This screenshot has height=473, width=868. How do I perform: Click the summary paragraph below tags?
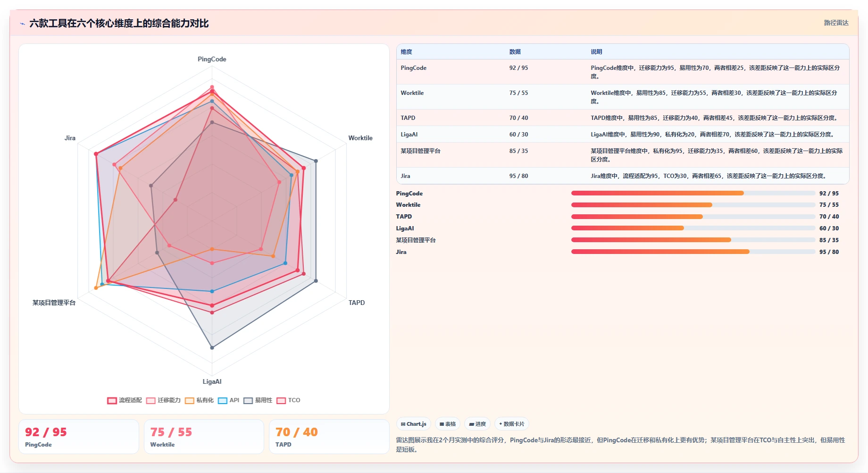coord(620,445)
